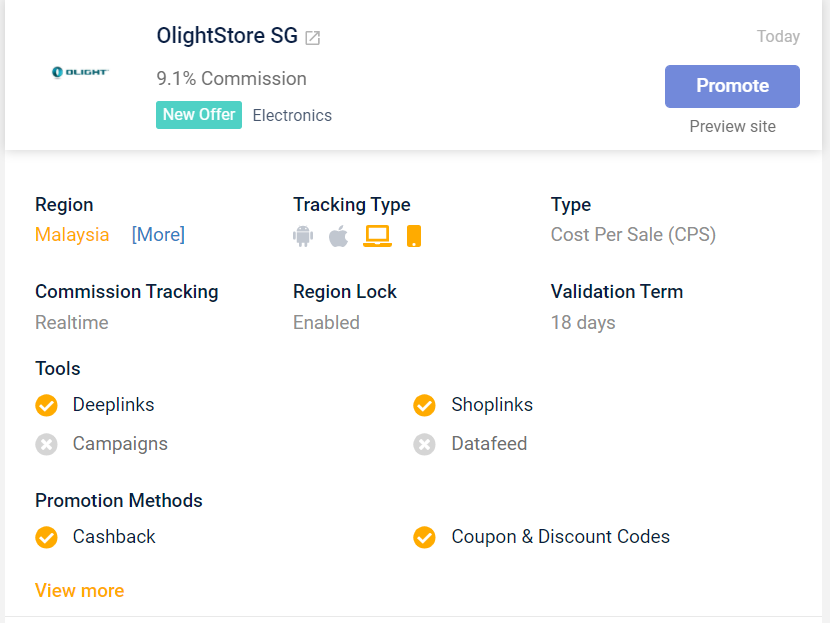Click the Olight brand logo
The height and width of the screenshot is (623, 830).
[80, 72]
